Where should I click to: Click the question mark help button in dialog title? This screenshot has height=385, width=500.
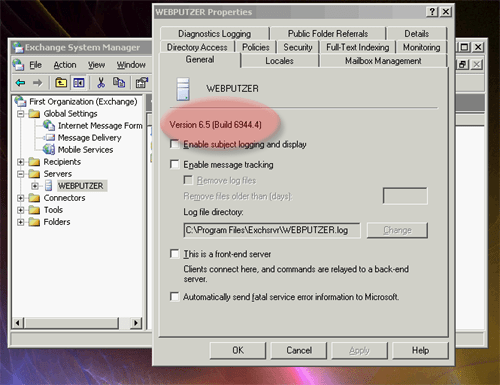432,12
